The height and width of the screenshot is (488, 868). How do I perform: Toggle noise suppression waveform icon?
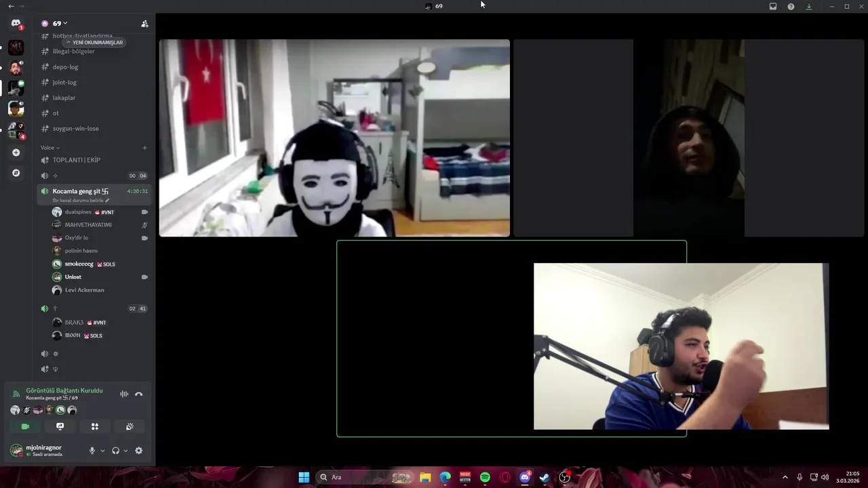[124, 394]
